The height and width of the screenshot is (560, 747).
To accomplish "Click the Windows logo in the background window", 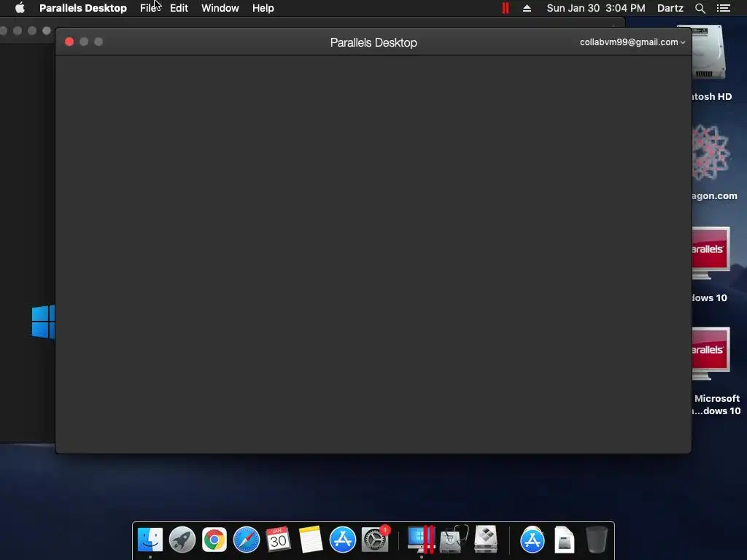I will (43, 322).
